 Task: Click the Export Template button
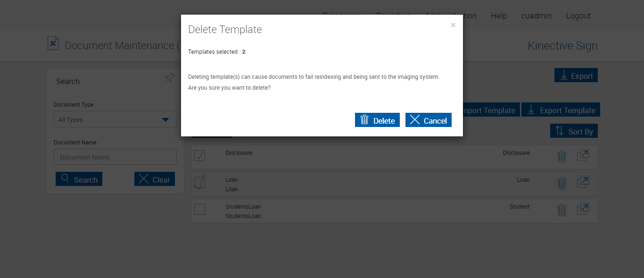(x=561, y=110)
